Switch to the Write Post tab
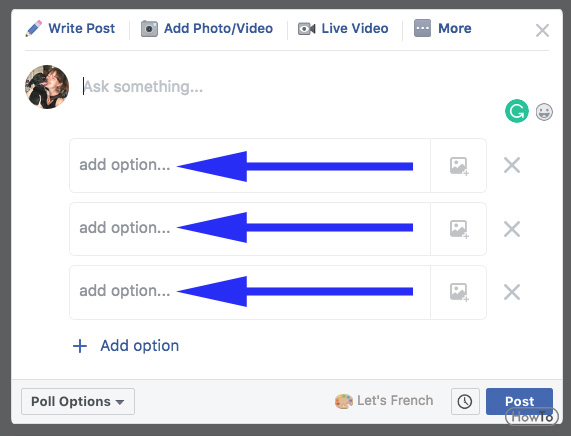 click(x=70, y=28)
